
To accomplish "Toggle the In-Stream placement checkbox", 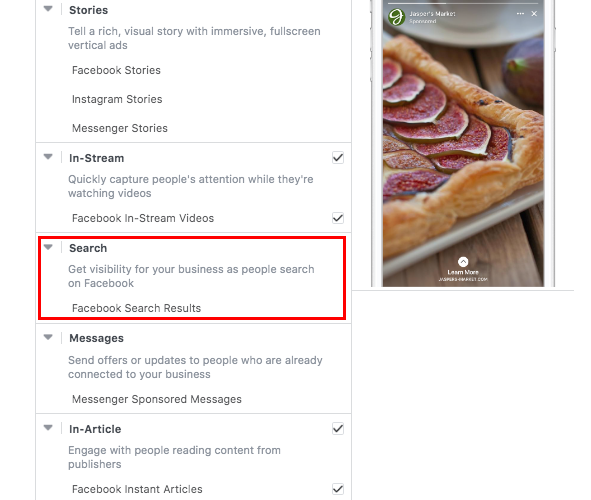I will tap(338, 157).
